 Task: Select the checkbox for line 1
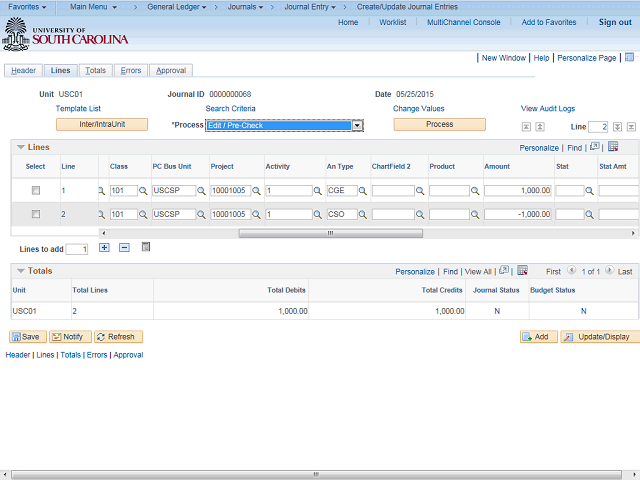tap(36, 190)
